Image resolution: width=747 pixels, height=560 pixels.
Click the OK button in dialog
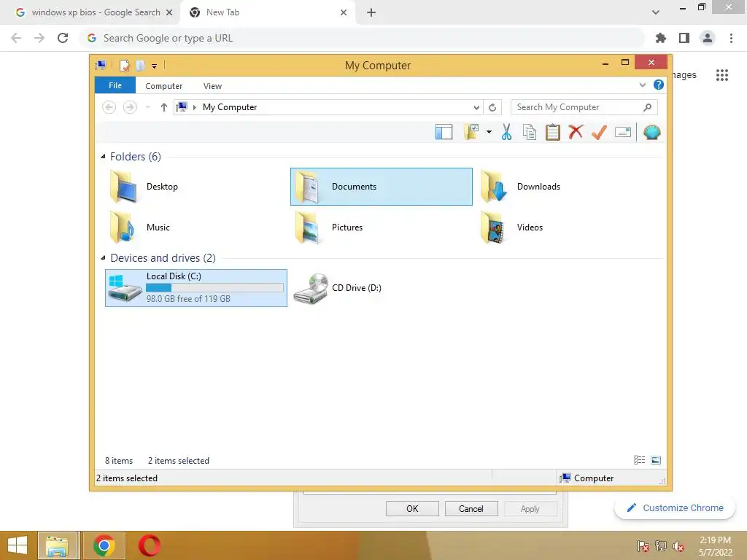coord(412,508)
